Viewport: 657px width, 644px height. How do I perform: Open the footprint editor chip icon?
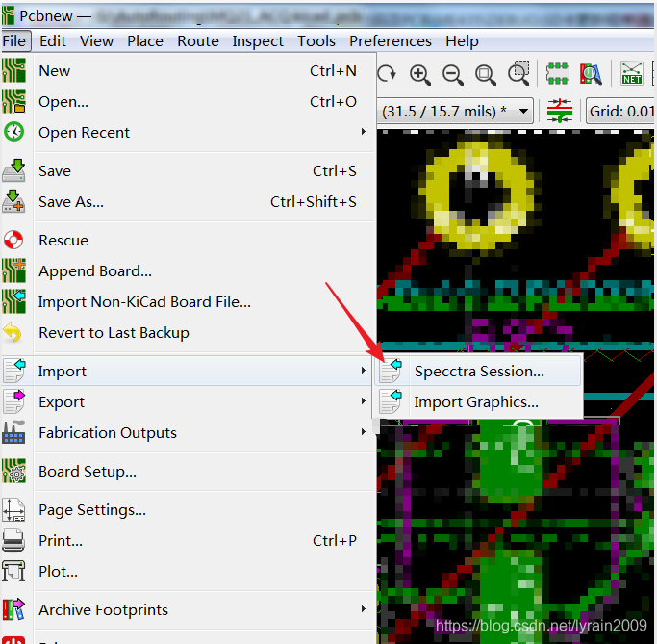[558, 73]
